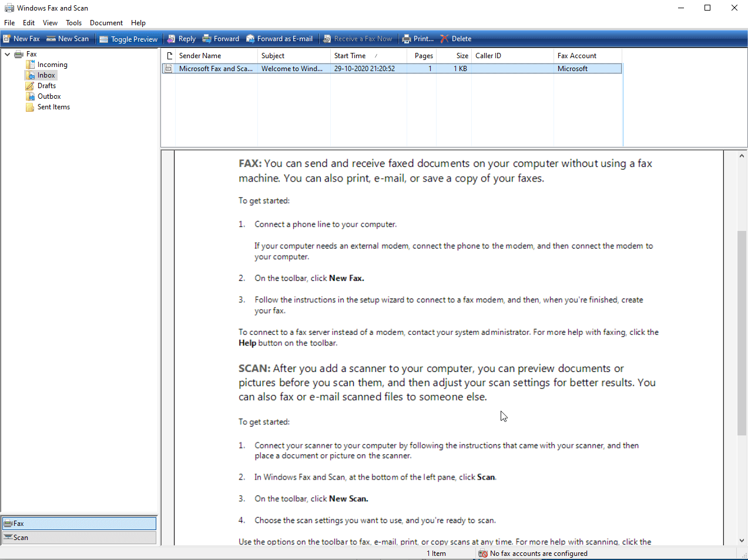Image resolution: width=748 pixels, height=560 pixels.
Task: Delete the selected fax message
Action: tap(455, 38)
